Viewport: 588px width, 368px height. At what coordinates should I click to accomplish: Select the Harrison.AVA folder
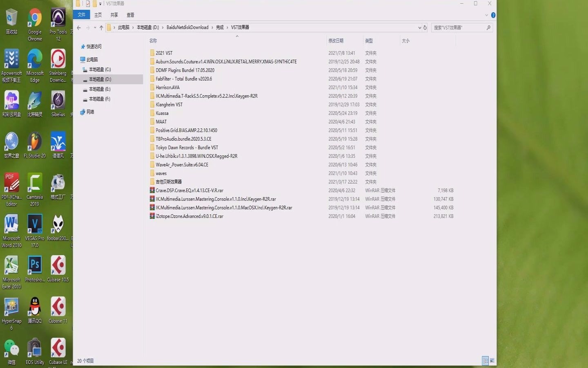[x=167, y=88]
